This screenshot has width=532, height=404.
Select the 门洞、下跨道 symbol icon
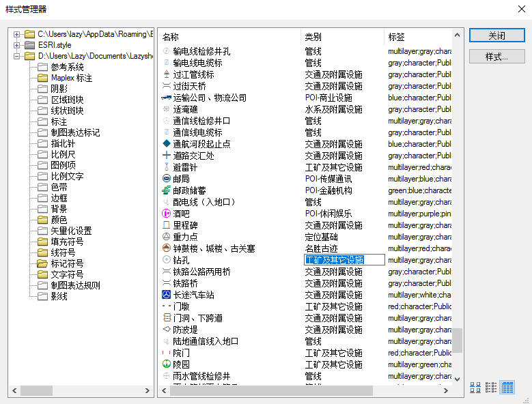(166, 317)
